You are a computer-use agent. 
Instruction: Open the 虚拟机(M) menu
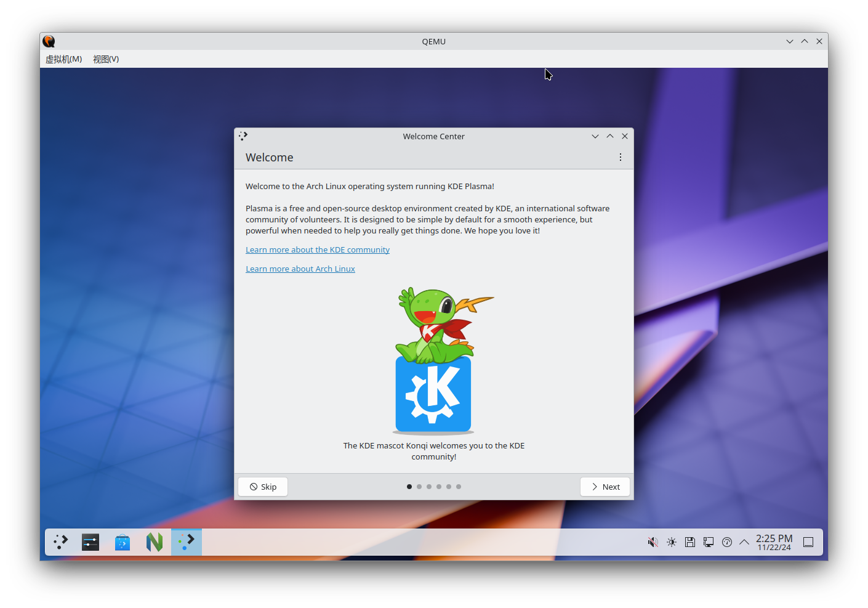point(63,59)
